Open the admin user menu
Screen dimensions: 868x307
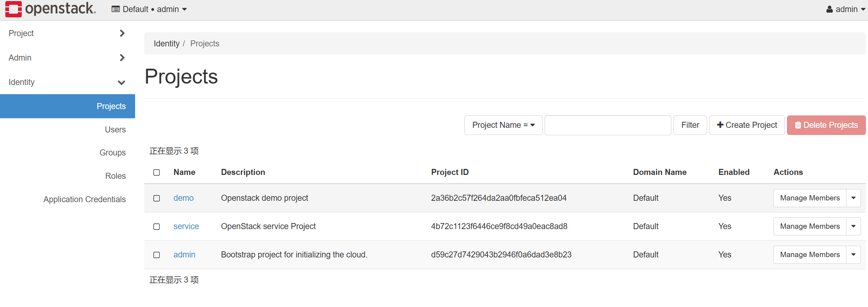846,9
